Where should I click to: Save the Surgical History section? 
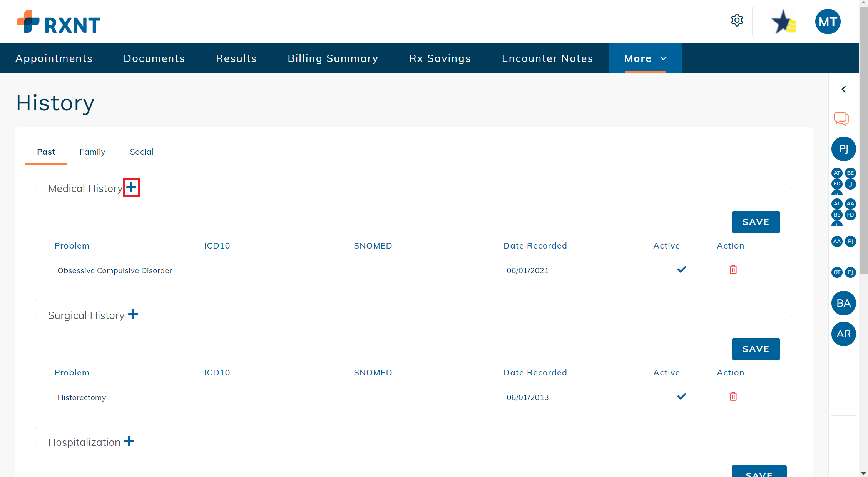tap(756, 349)
